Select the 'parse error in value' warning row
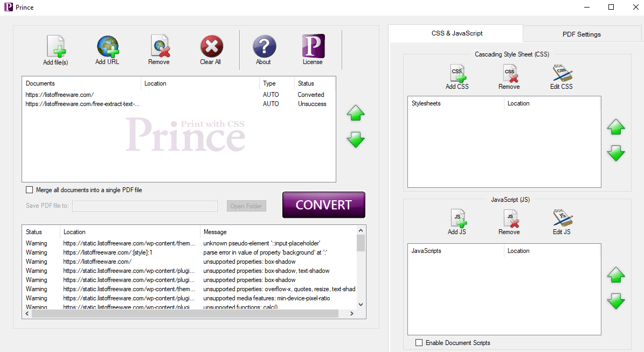This screenshot has width=644, height=352. (x=189, y=252)
